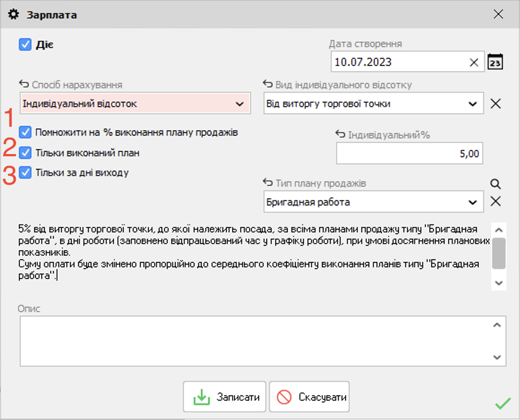Toggle the Діє checkbox
This screenshot has width=520, height=420.
click(x=25, y=45)
